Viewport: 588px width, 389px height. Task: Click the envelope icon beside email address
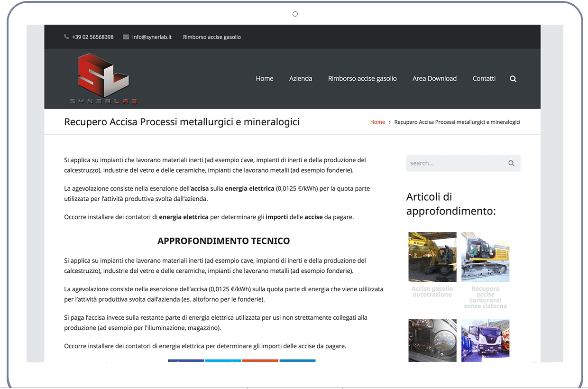click(x=126, y=37)
